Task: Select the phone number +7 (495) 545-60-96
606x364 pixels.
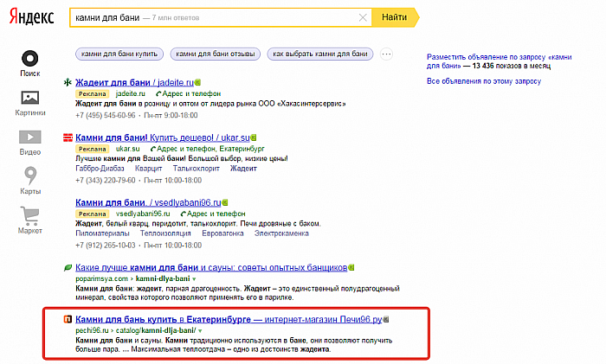Action: pos(106,115)
